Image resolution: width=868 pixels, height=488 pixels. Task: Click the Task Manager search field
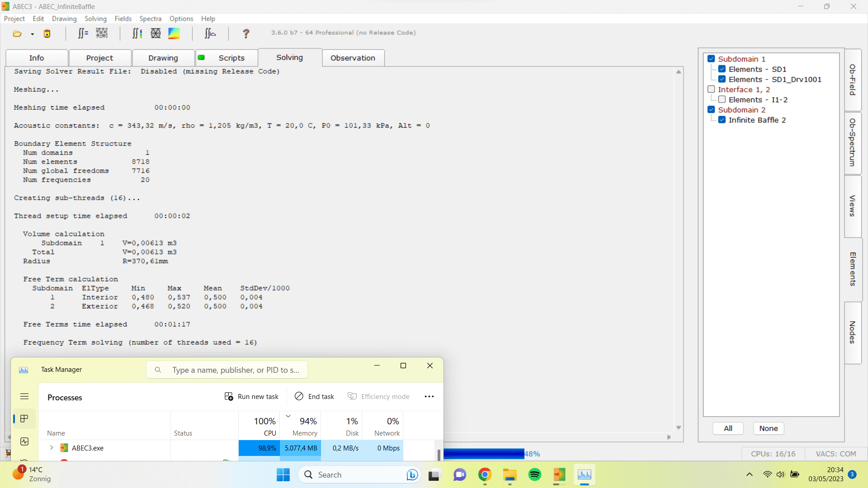click(227, 370)
